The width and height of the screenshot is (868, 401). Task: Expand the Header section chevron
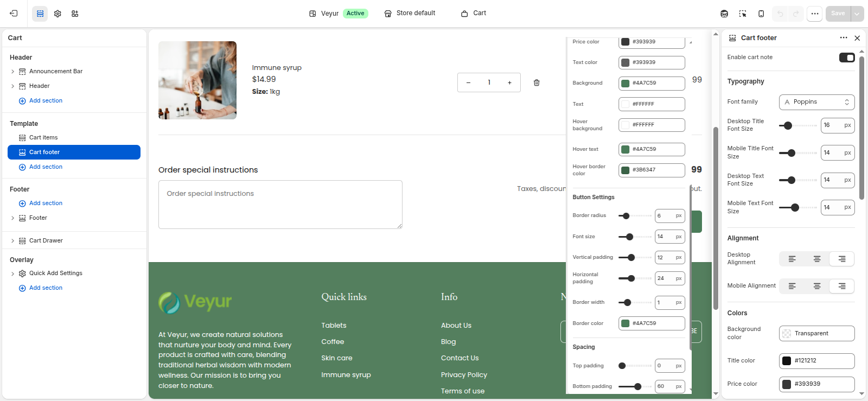12,86
